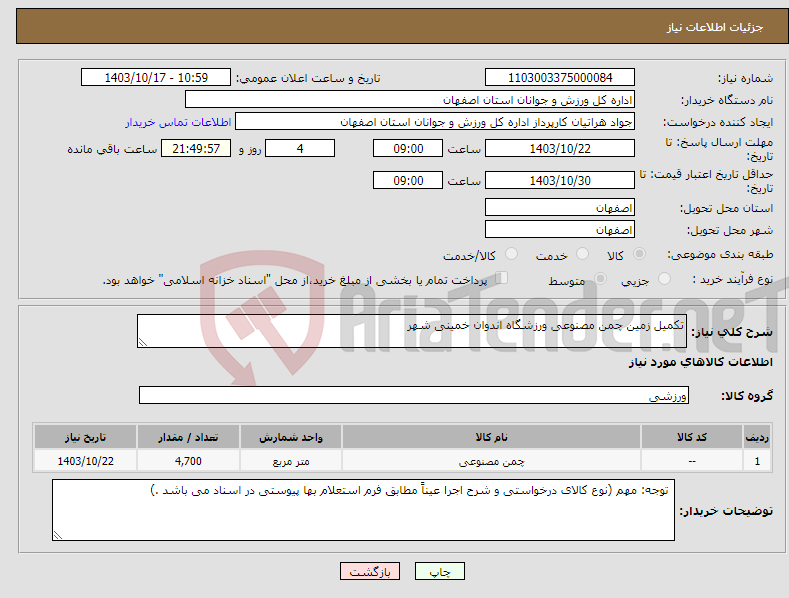This screenshot has width=789, height=598.
Task: Click the متر مربع unit cell
Action: click(x=291, y=461)
